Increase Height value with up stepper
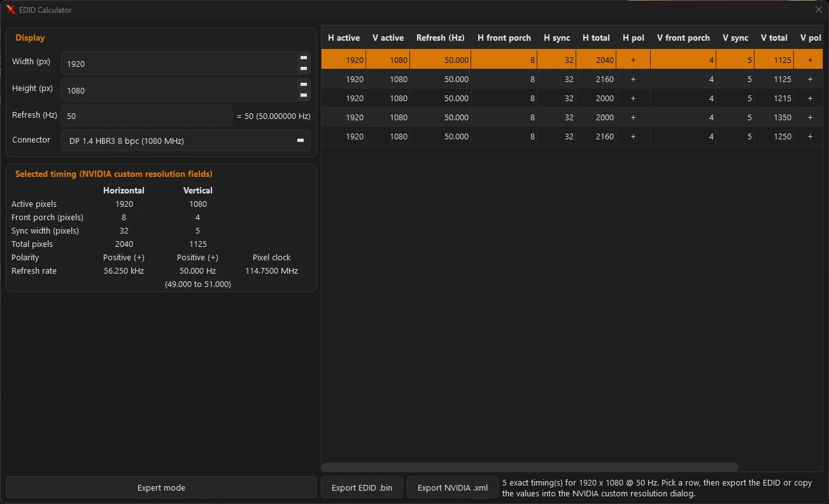The image size is (829, 504). [x=304, y=85]
